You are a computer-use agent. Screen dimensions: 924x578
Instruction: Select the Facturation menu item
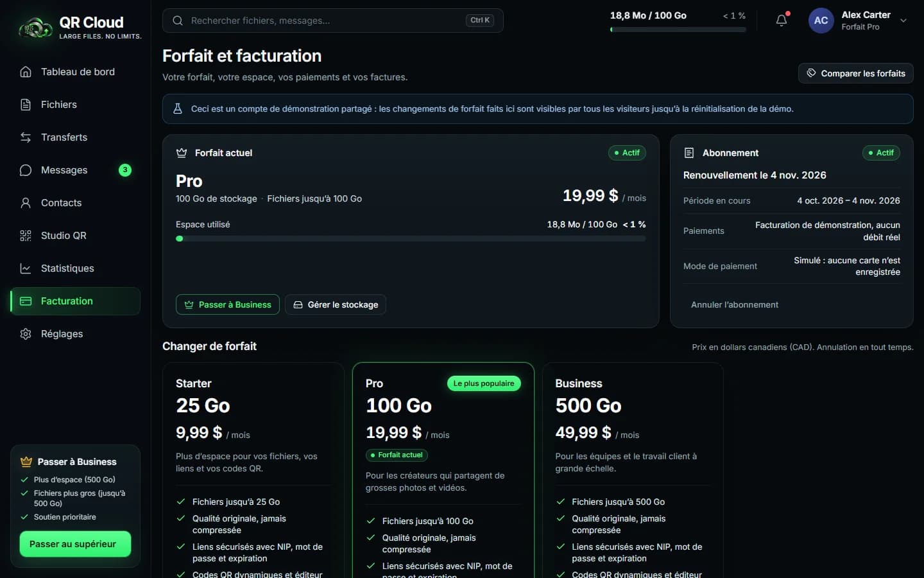pyautogui.click(x=75, y=301)
